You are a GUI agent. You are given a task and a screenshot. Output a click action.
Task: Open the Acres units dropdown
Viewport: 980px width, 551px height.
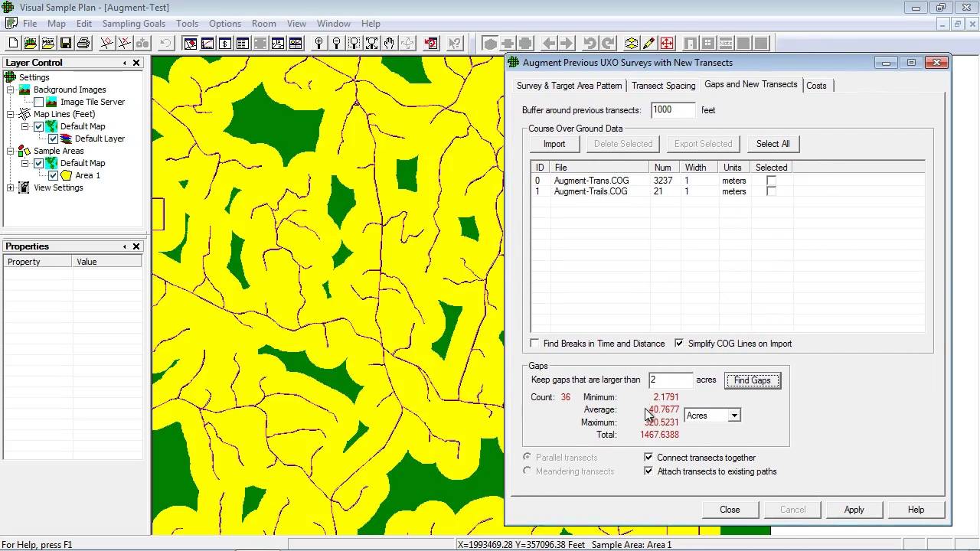[x=733, y=416]
